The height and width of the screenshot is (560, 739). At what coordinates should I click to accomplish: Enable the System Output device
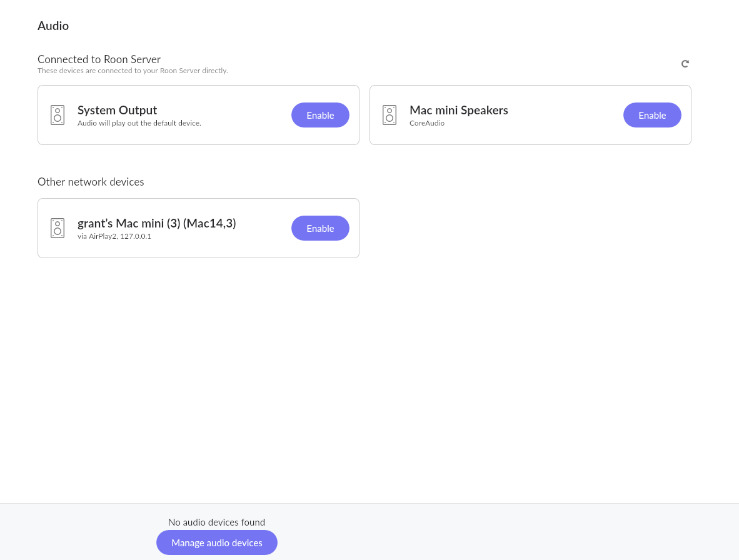(x=320, y=115)
